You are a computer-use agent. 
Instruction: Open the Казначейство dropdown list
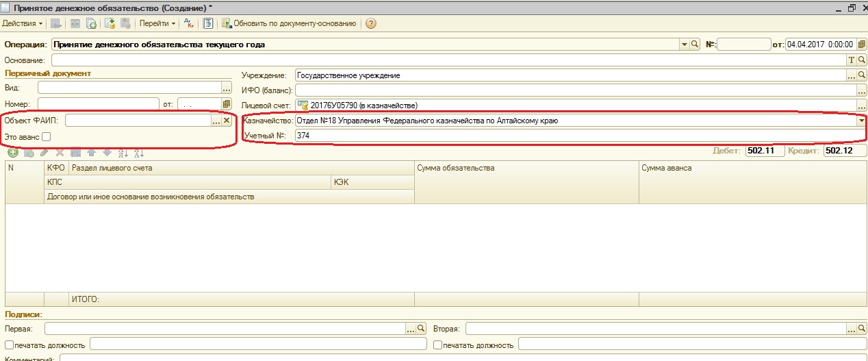pyautogui.click(x=861, y=121)
